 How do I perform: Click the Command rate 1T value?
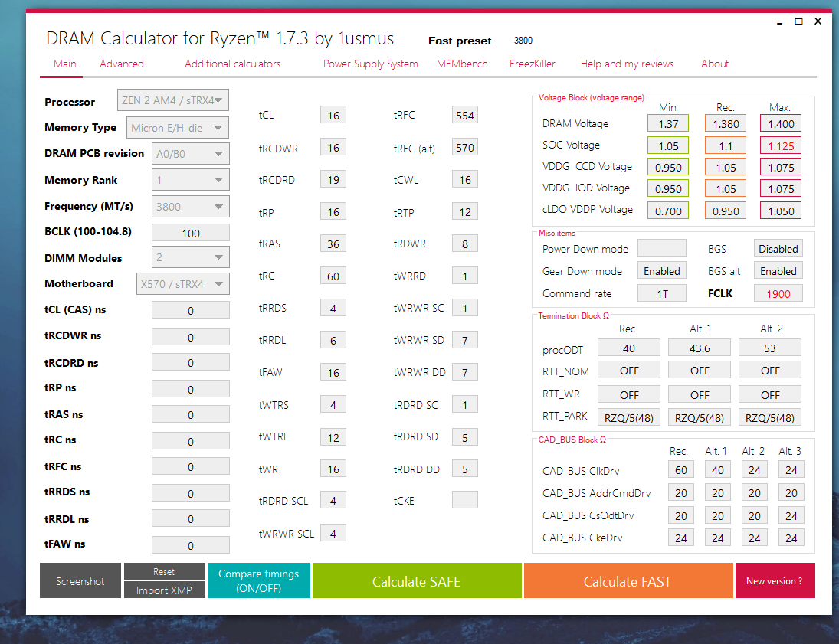click(x=662, y=293)
